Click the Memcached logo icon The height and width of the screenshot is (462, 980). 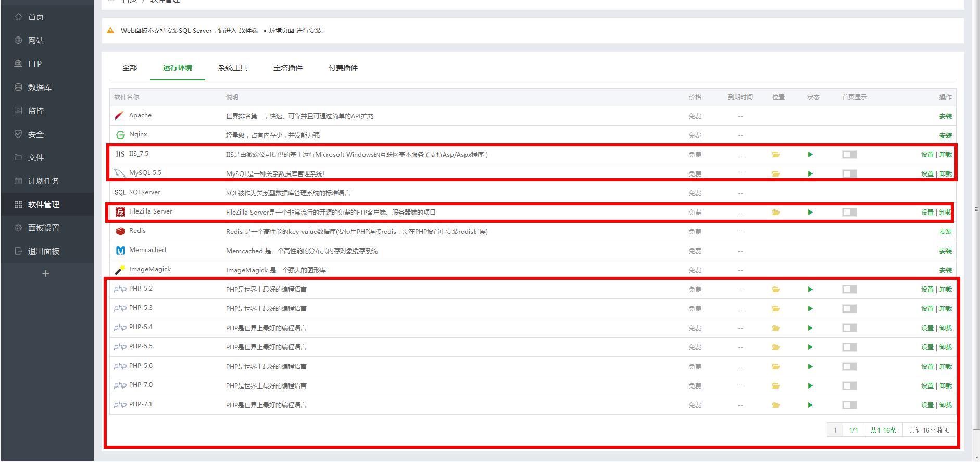click(120, 251)
